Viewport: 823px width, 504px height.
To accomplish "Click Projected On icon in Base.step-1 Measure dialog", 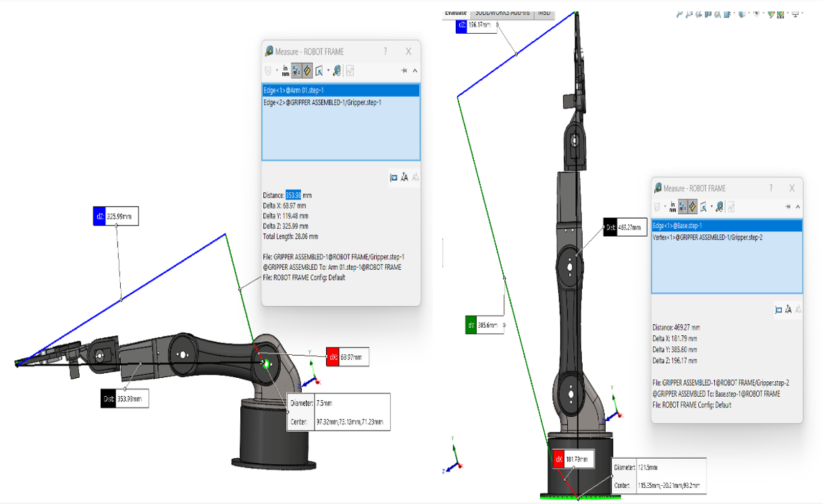I will tap(703, 206).
